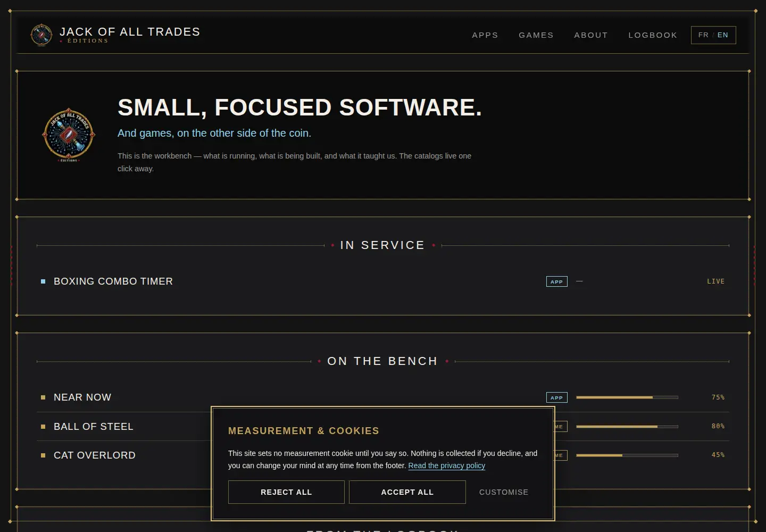Go to the Games section
The width and height of the screenshot is (766, 532).
tap(536, 35)
